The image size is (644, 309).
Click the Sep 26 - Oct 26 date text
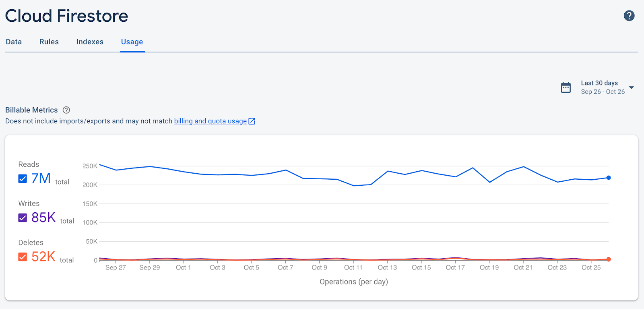coord(603,92)
